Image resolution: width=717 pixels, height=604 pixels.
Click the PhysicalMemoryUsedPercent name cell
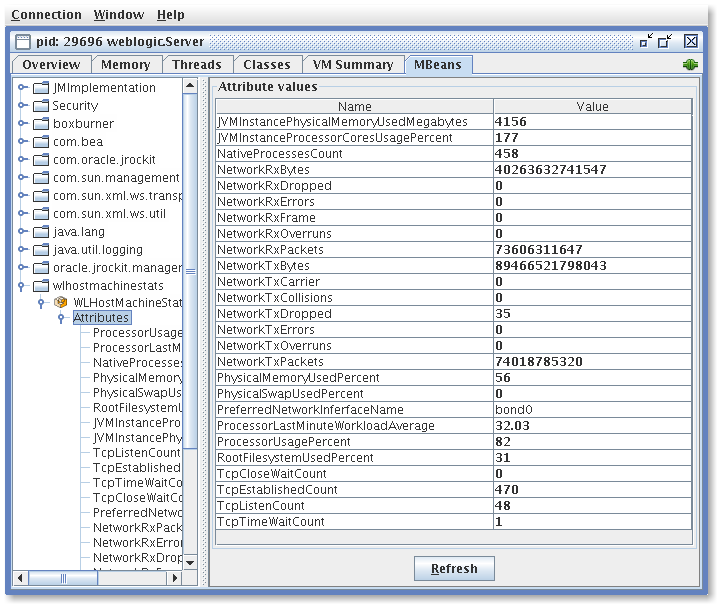(354, 378)
